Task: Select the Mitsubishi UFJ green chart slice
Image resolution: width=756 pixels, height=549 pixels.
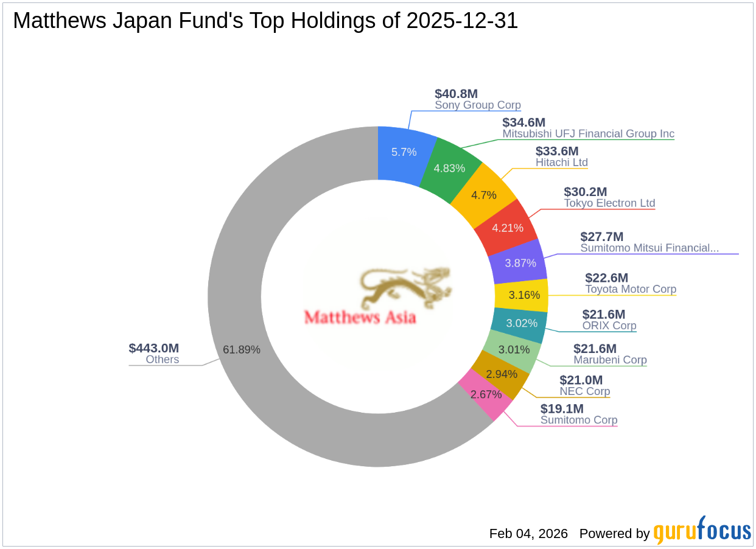Action: click(449, 168)
